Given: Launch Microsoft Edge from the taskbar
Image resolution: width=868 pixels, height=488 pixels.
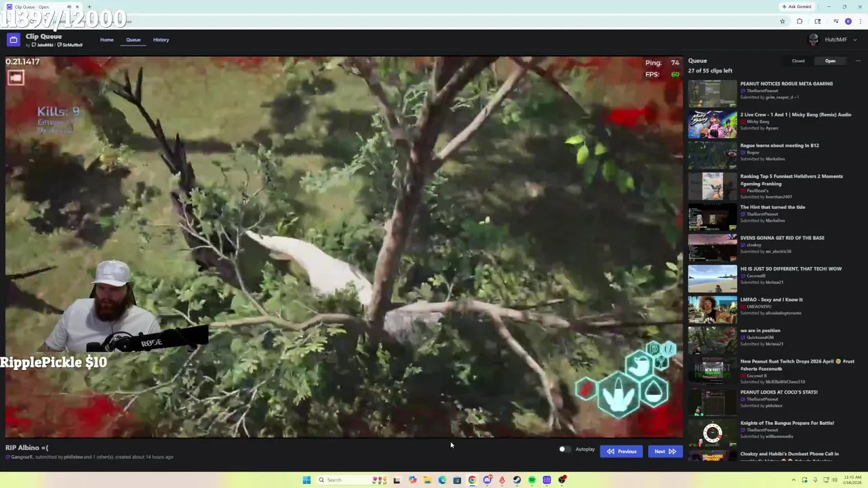Looking at the screenshot, I should [x=442, y=480].
